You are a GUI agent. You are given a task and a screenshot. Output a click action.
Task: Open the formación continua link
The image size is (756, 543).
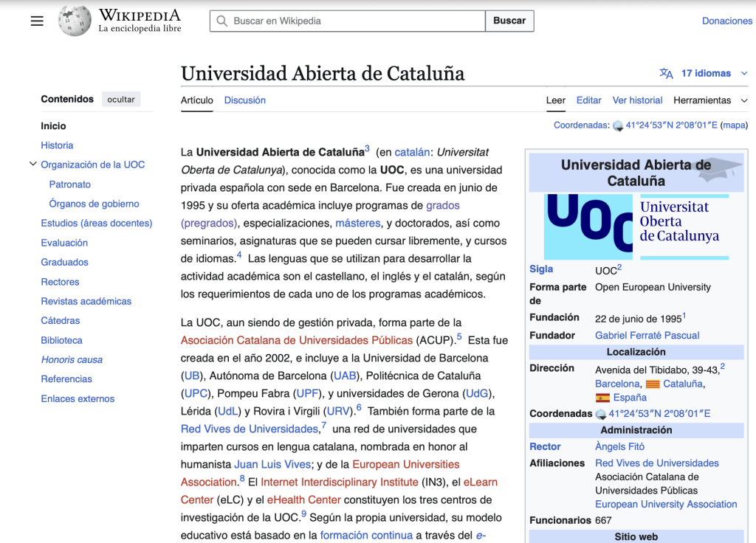click(x=366, y=536)
